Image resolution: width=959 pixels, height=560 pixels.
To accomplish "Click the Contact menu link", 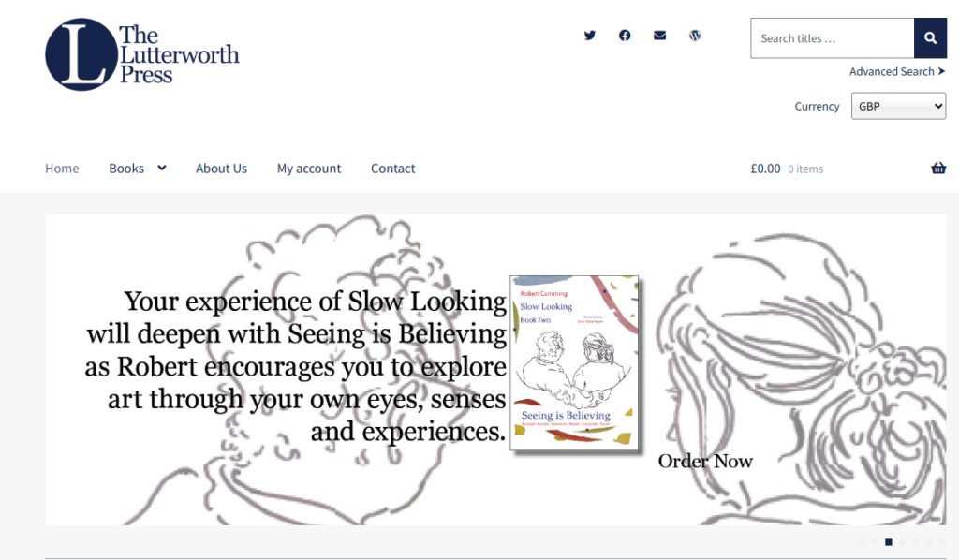I will pos(392,169).
